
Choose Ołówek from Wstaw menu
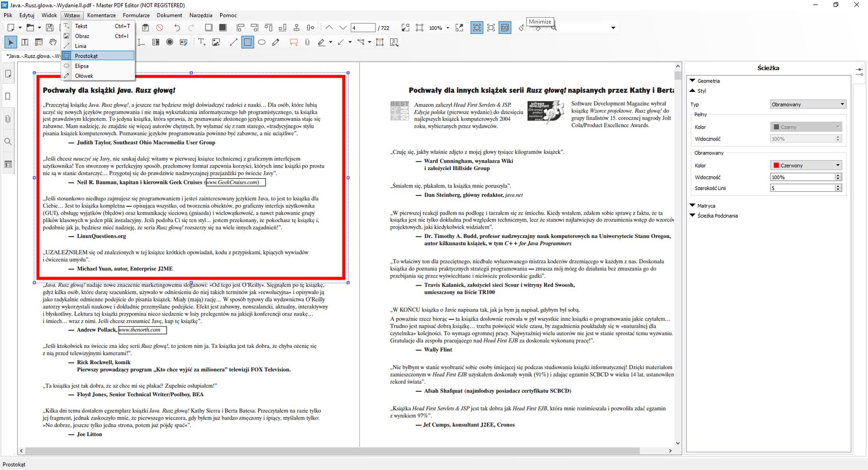click(98, 76)
